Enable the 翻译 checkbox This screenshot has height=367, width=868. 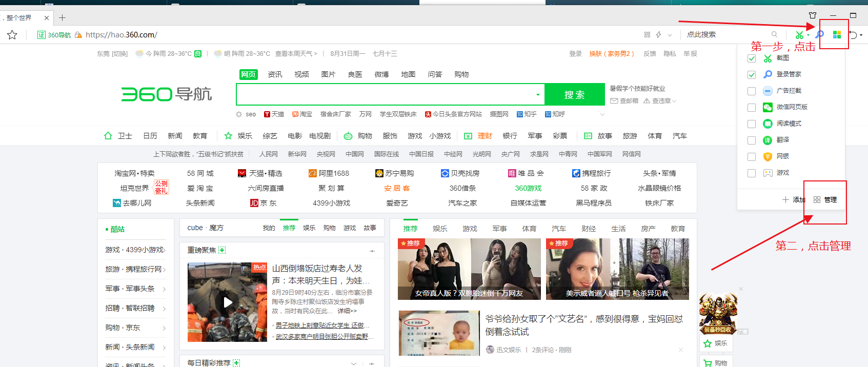752,140
